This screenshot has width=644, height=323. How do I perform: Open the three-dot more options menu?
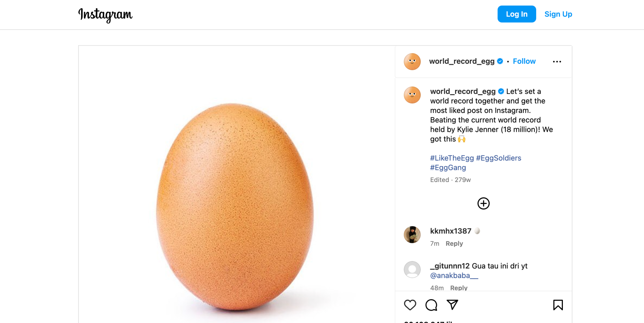[x=557, y=62]
